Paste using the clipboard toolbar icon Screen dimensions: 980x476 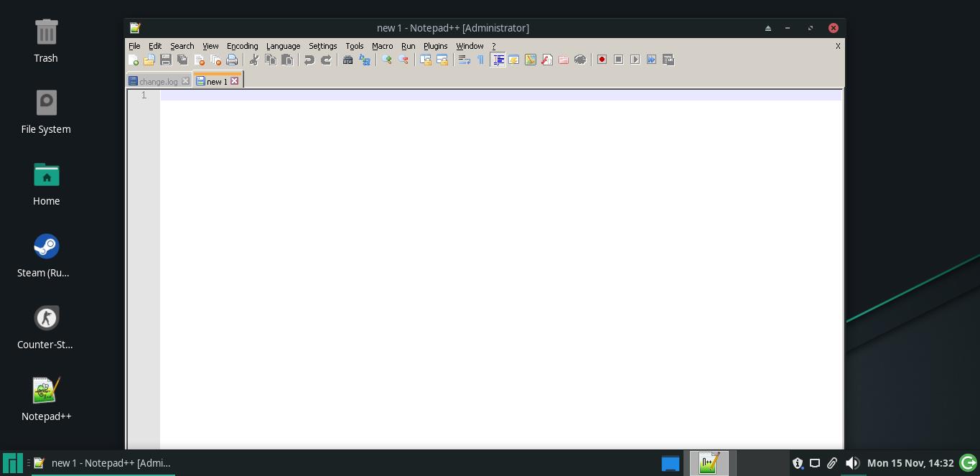tap(287, 60)
